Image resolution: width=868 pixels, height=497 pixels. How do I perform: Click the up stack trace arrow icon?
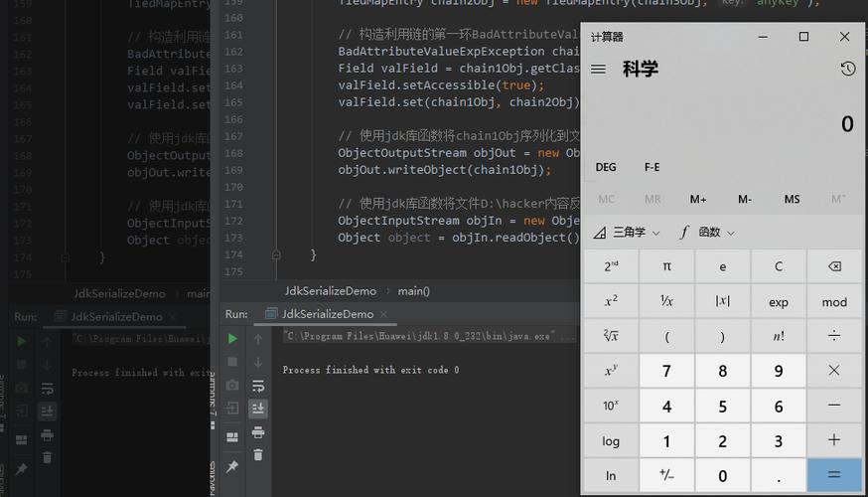click(x=258, y=339)
